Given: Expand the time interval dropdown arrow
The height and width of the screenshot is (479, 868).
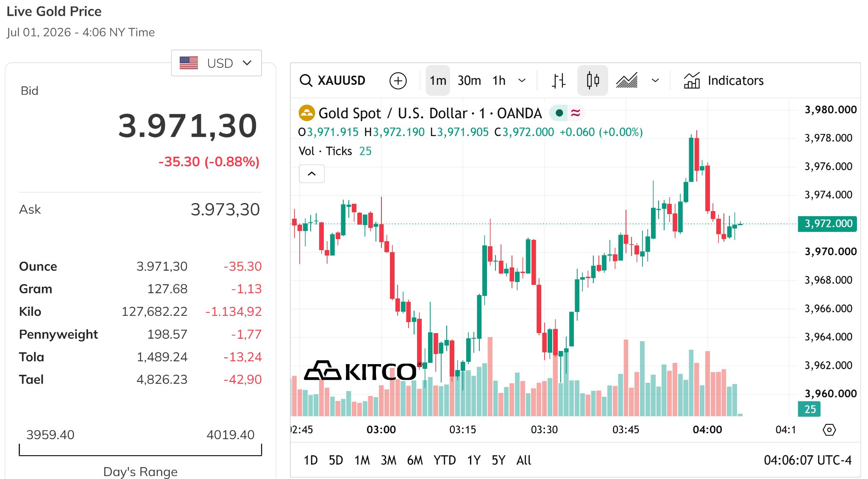Looking at the screenshot, I should click(522, 81).
